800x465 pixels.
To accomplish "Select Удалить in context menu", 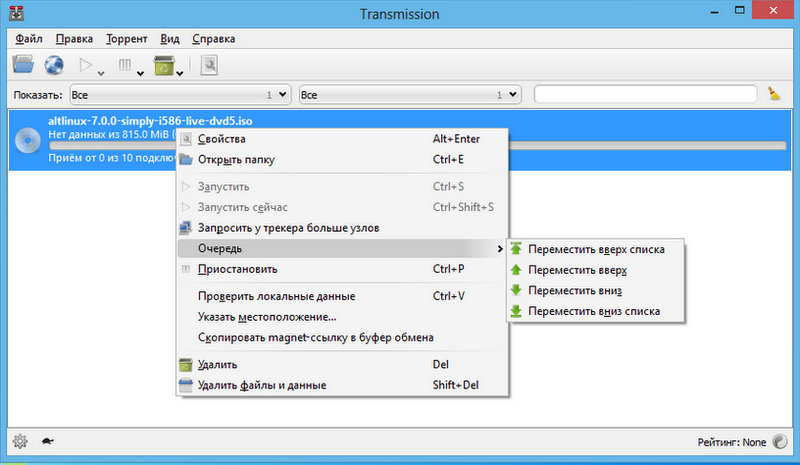I will pos(342,364).
